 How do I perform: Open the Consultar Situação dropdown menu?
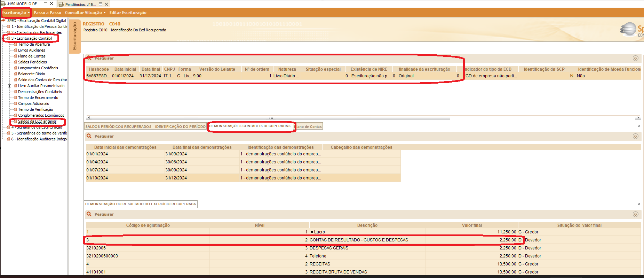pos(85,13)
